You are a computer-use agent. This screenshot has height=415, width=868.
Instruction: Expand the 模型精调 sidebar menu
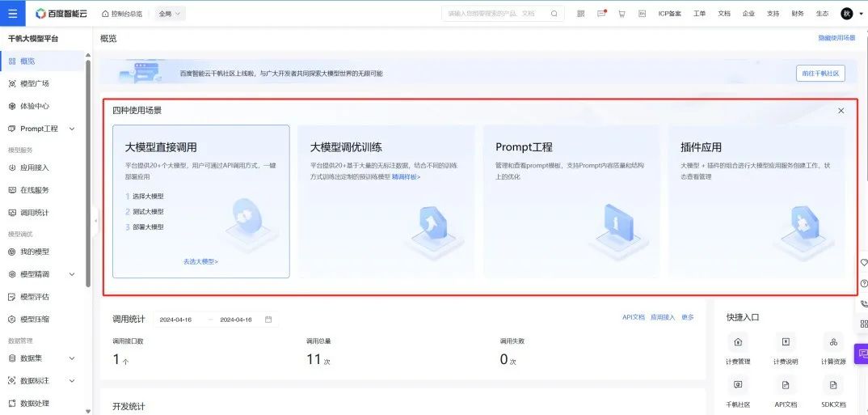pos(72,274)
